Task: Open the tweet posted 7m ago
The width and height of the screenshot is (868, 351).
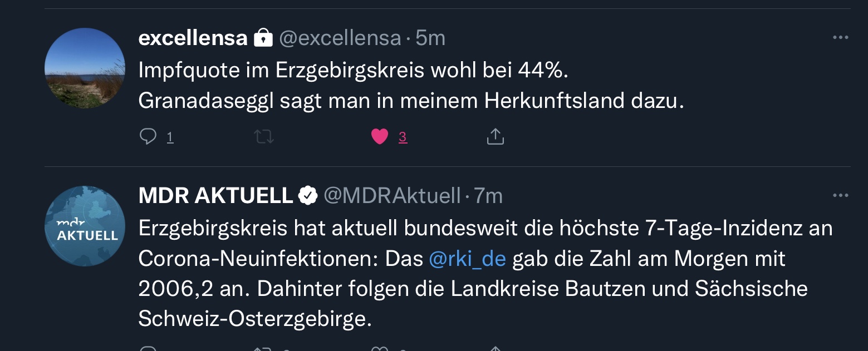Action: point(488,196)
